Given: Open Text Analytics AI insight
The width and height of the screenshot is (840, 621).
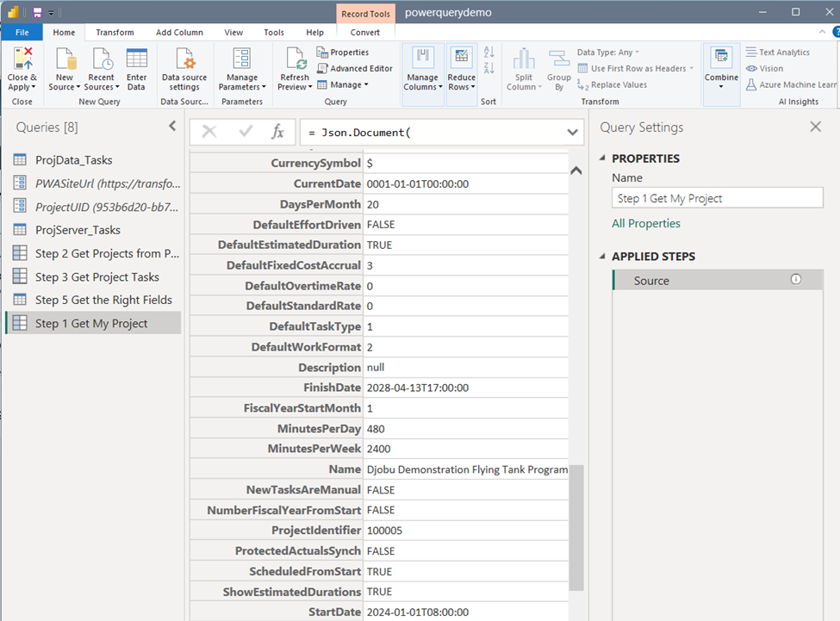Looking at the screenshot, I should [777, 52].
